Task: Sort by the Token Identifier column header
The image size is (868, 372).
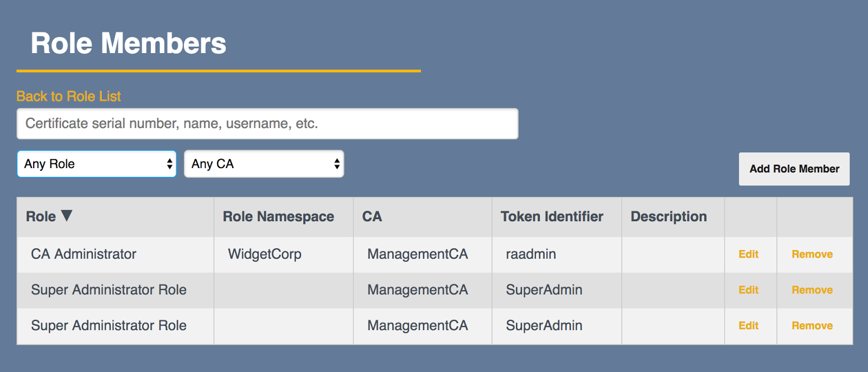Action: pos(552,217)
